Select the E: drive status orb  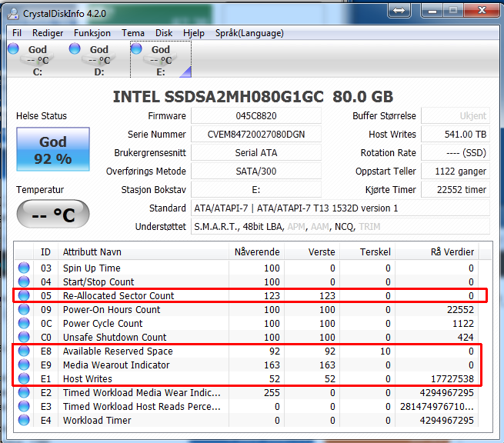[x=137, y=49]
